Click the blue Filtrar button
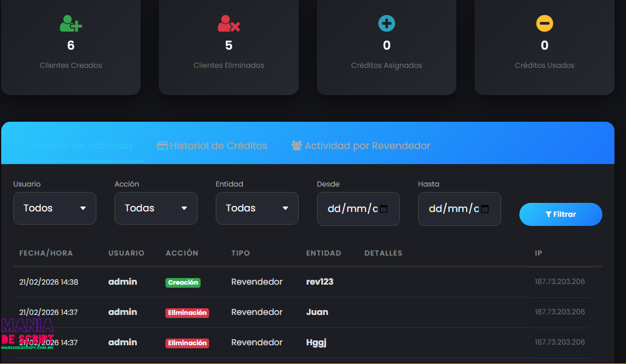Screen dimensions: 626x364 click(561, 214)
